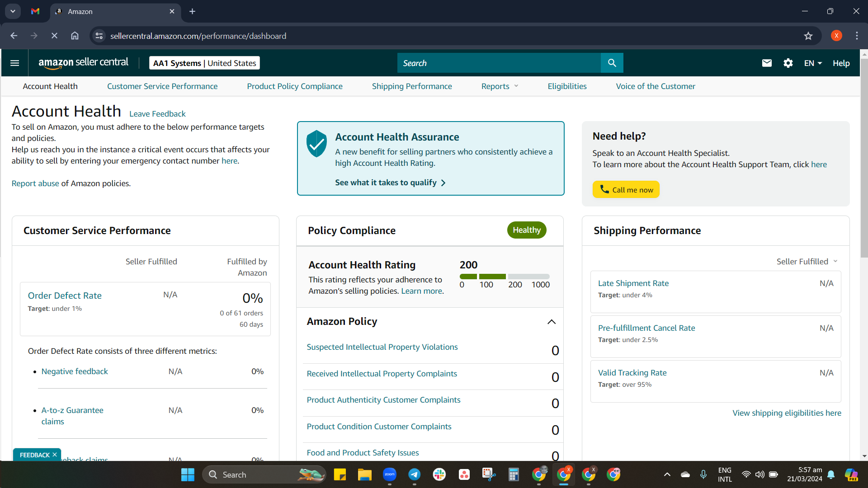Image resolution: width=868 pixels, height=488 pixels.
Task: Click the Seller Central search field
Action: point(499,63)
